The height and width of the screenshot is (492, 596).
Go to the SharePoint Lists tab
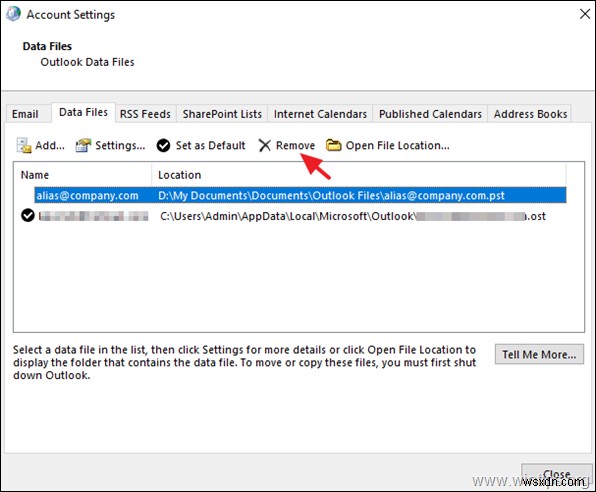222,114
